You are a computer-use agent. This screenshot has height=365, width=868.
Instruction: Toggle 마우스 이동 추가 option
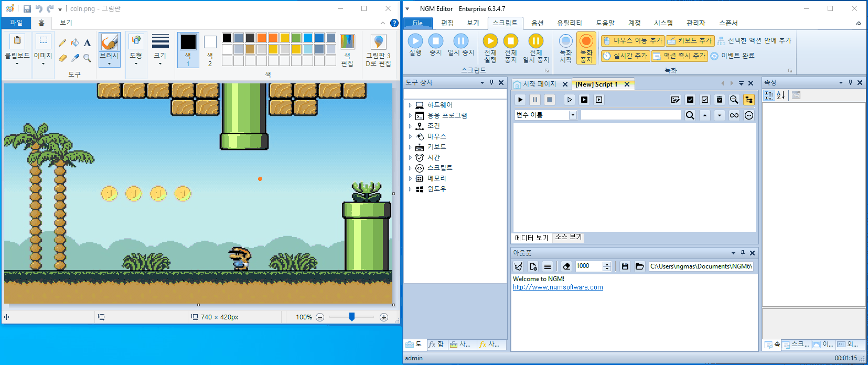[633, 40]
